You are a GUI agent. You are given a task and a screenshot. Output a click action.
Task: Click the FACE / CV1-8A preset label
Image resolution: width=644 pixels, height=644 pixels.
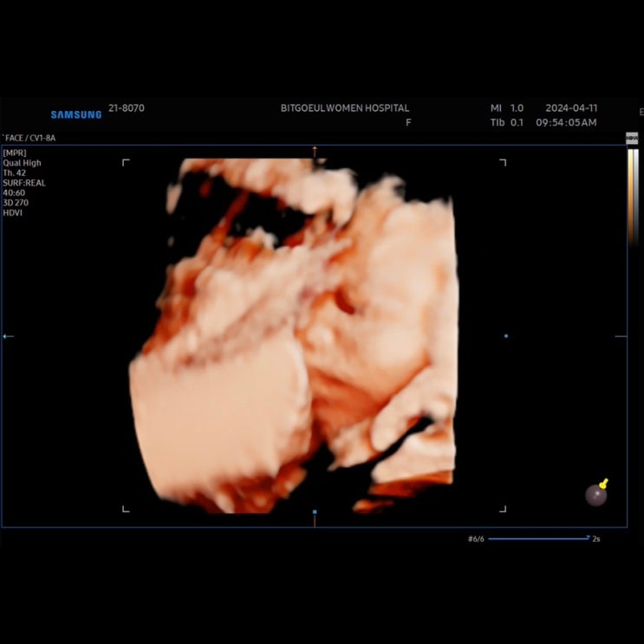pyautogui.click(x=29, y=138)
